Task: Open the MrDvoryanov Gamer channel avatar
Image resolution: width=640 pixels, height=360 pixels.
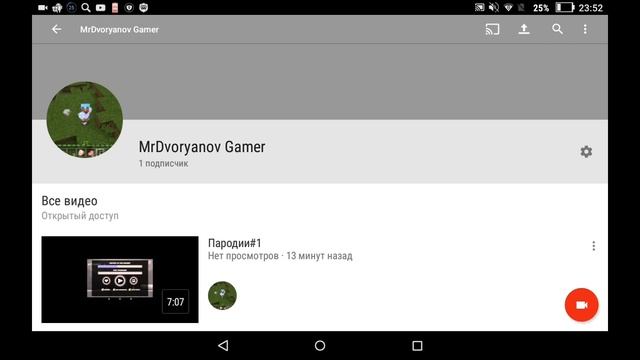Action: (84, 120)
